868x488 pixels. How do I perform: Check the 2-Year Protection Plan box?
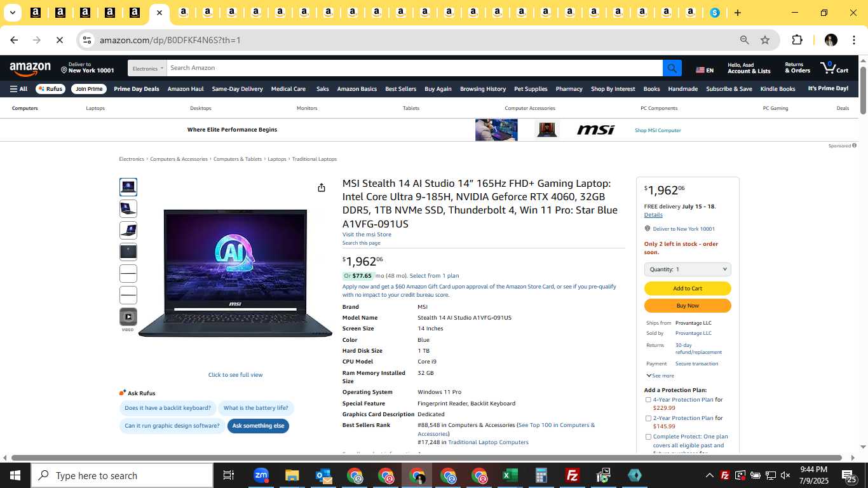[x=648, y=418]
